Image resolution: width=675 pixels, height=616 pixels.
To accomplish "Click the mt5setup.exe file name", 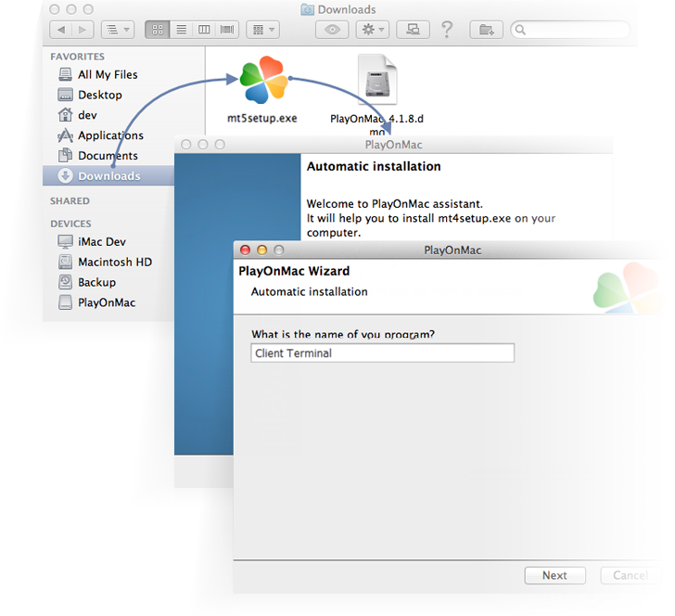I will pos(261,118).
